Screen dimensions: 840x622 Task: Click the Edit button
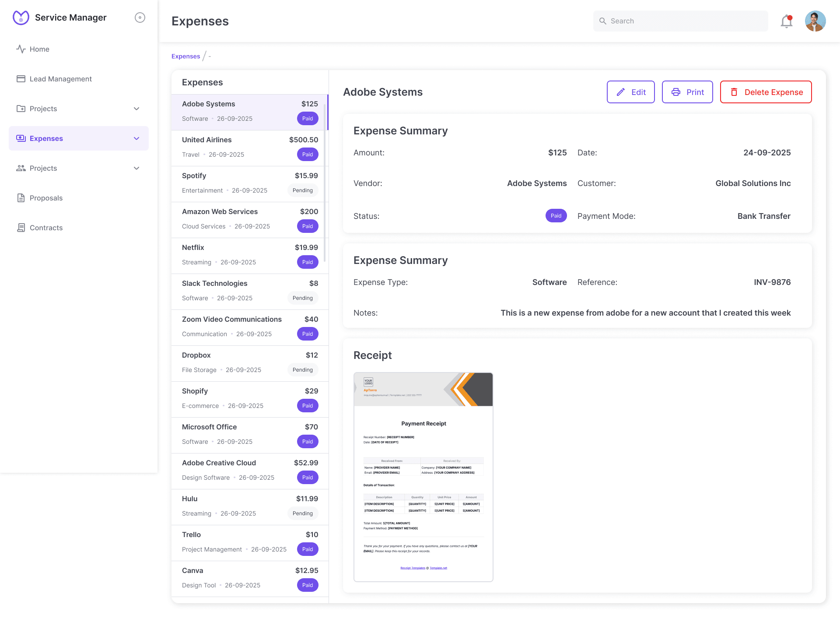[630, 92]
